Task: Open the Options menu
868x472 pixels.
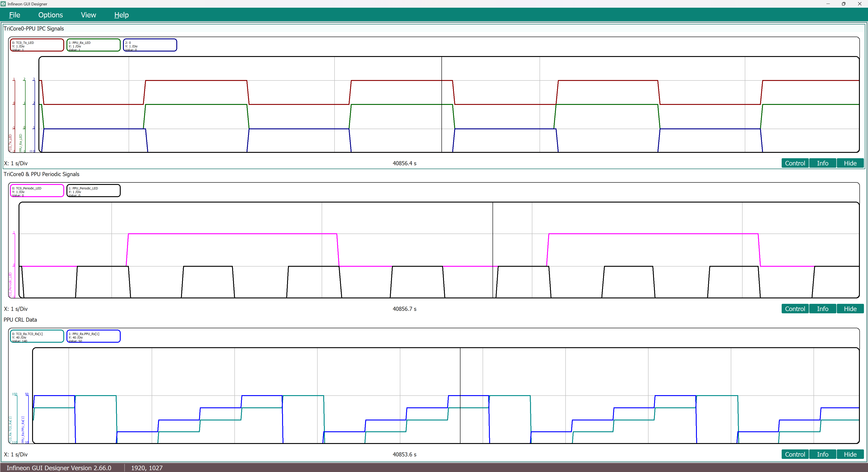Action: point(51,15)
